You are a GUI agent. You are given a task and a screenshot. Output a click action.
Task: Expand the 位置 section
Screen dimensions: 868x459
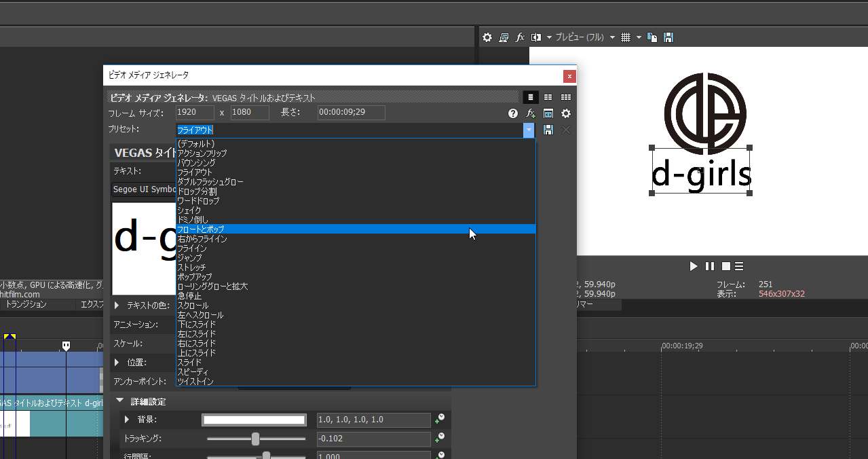[x=117, y=363]
